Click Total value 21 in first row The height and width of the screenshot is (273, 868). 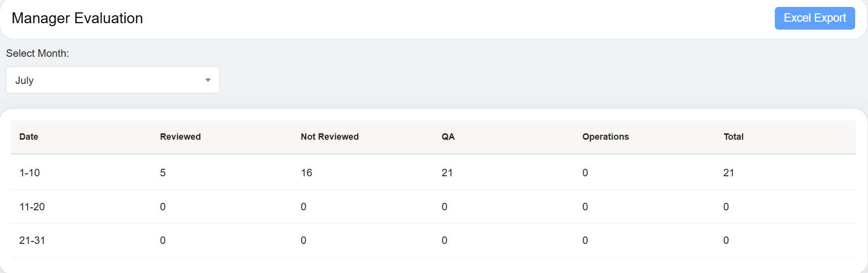(728, 173)
